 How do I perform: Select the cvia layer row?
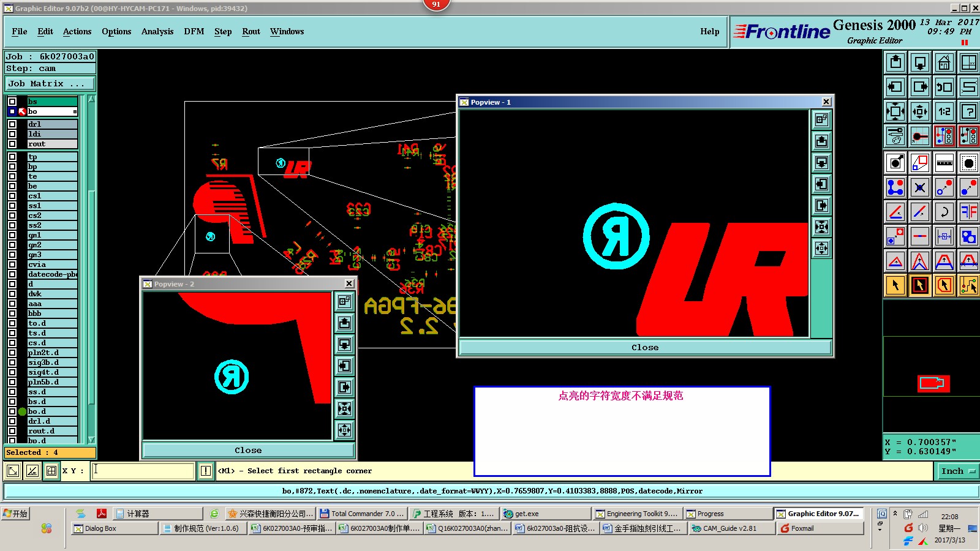[x=52, y=264]
